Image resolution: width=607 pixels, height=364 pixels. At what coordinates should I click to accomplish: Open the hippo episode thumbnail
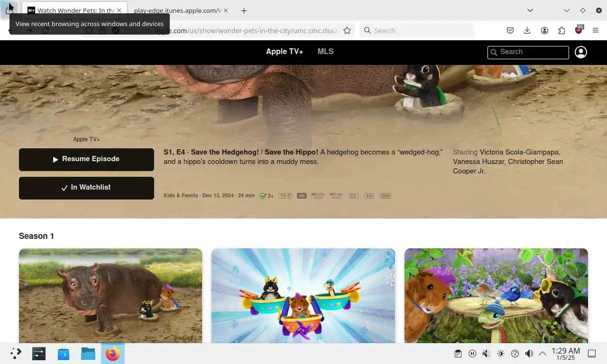[x=110, y=295]
